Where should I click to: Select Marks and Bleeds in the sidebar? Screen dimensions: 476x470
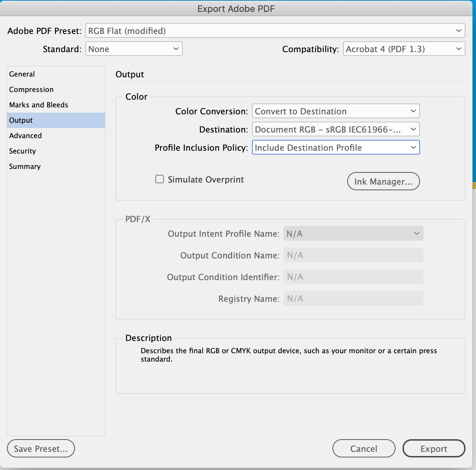pos(38,105)
